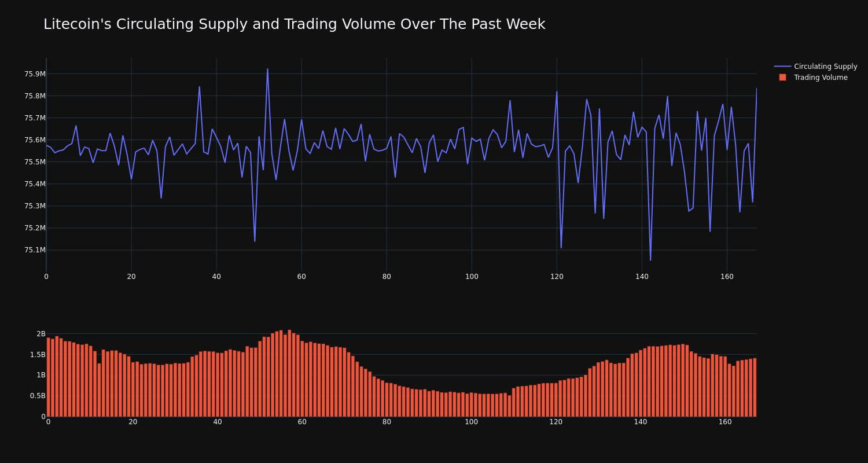Click the 75.9M y-axis label

tap(35, 74)
